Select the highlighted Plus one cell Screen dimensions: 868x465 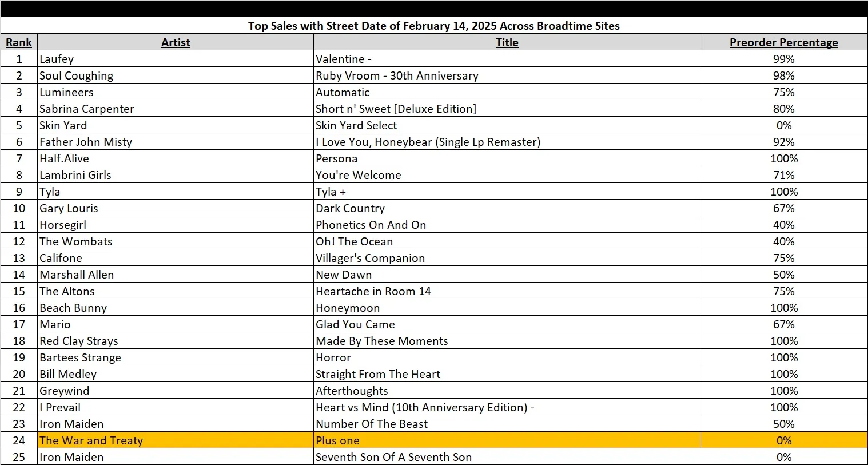tap(507, 440)
